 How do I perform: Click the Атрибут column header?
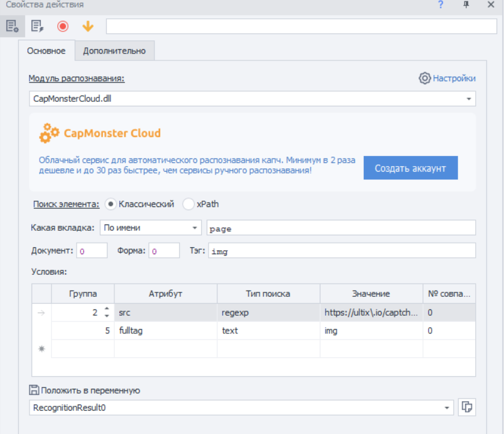click(x=165, y=293)
